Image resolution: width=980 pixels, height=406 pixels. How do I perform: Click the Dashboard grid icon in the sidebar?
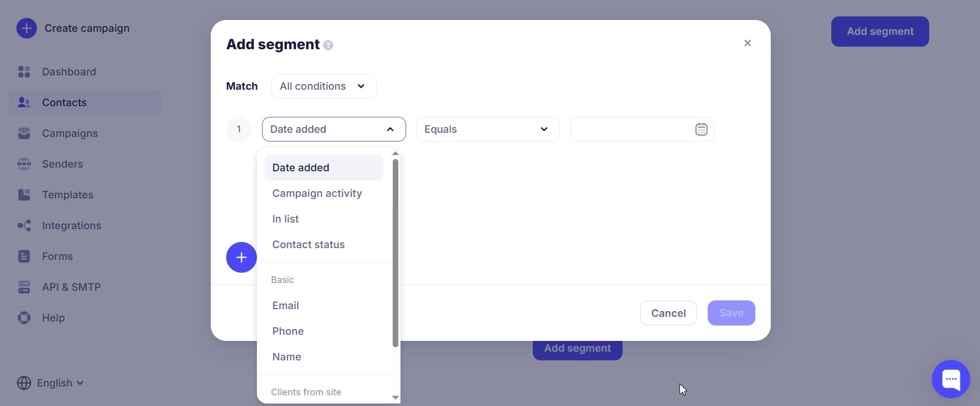point(24,72)
